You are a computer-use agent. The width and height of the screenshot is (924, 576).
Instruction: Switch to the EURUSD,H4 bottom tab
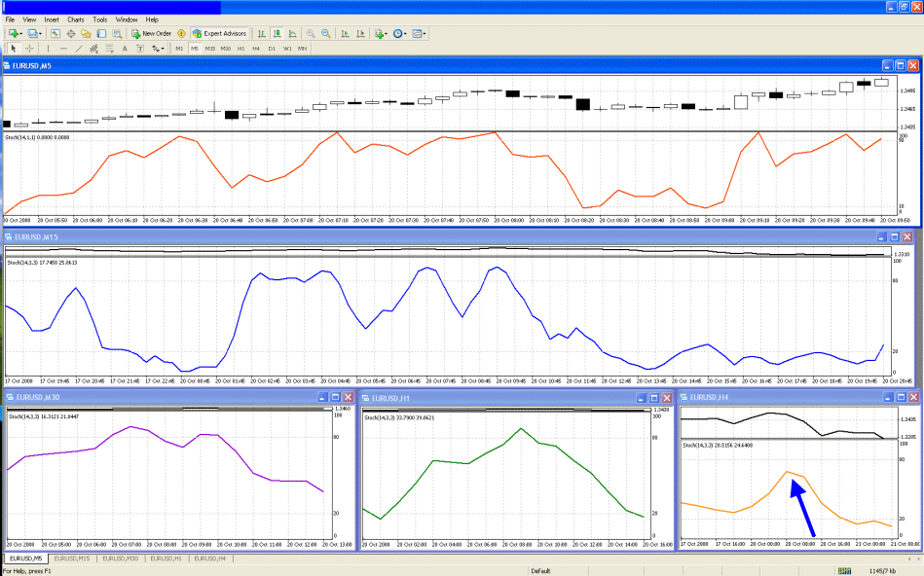coord(209,558)
